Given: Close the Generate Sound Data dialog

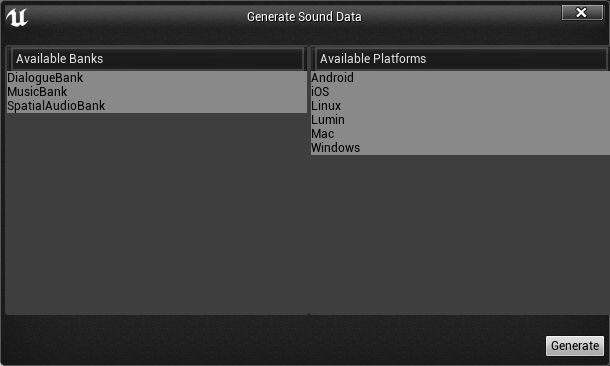Looking at the screenshot, I should coord(582,12).
